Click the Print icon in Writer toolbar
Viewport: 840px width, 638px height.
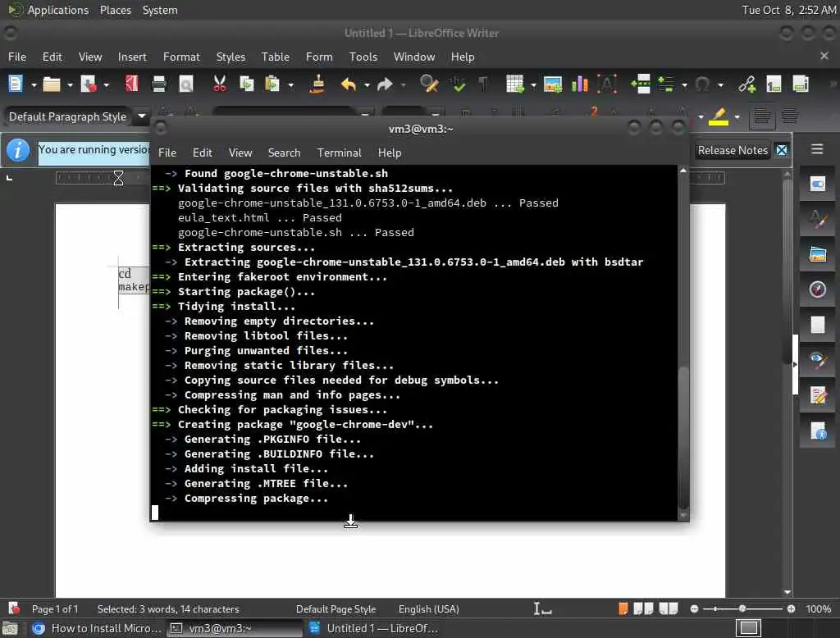click(158, 84)
